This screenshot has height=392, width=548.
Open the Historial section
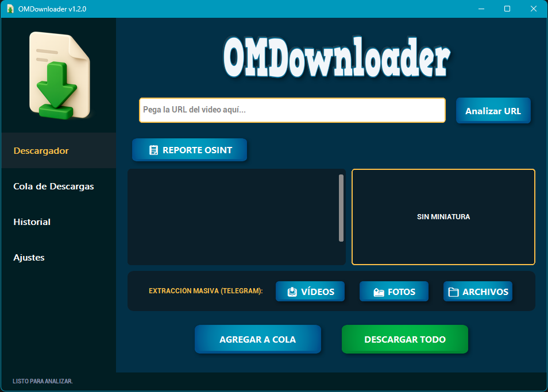(x=59, y=222)
